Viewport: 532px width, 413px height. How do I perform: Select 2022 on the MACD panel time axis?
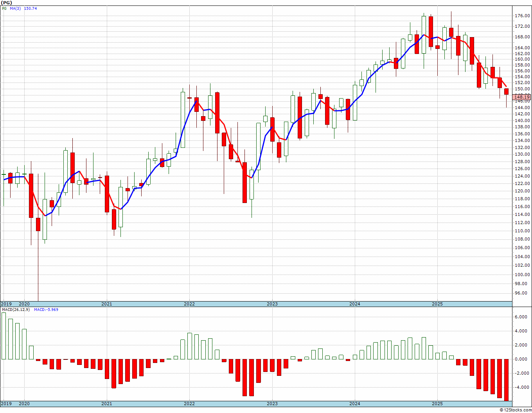coord(189,404)
